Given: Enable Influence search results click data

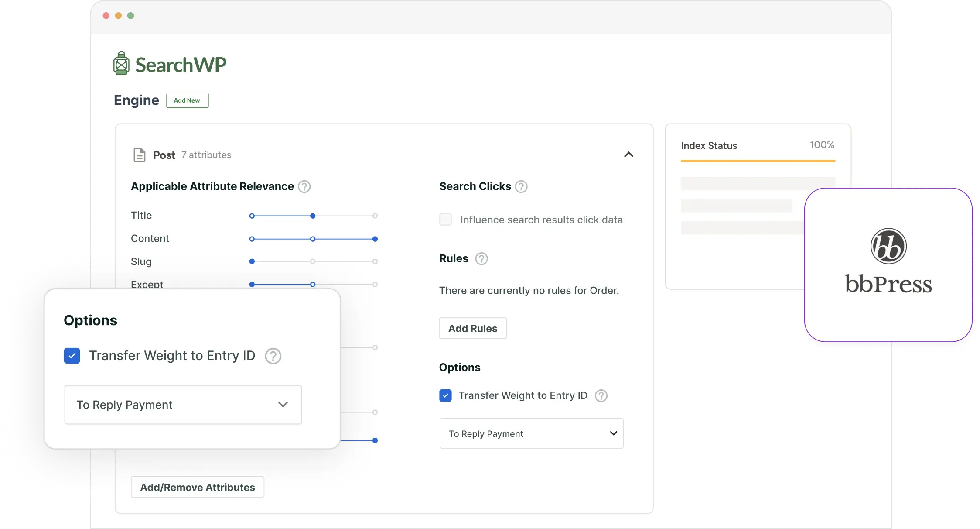Looking at the screenshot, I should pos(445,220).
